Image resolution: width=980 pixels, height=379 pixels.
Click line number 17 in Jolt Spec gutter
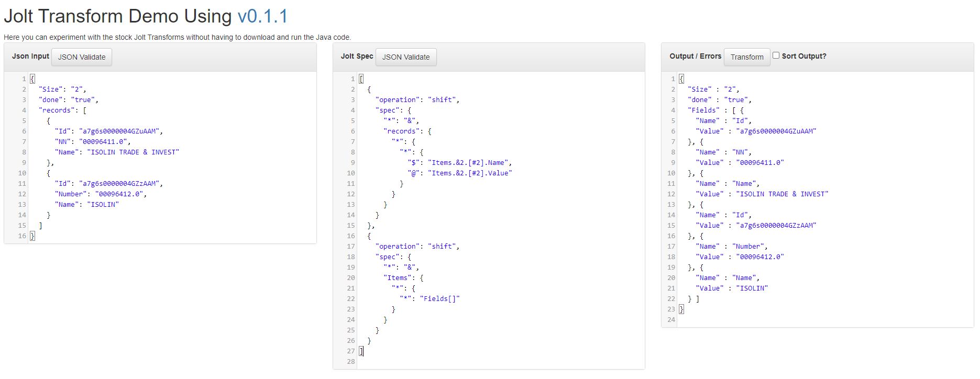pyautogui.click(x=350, y=246)
